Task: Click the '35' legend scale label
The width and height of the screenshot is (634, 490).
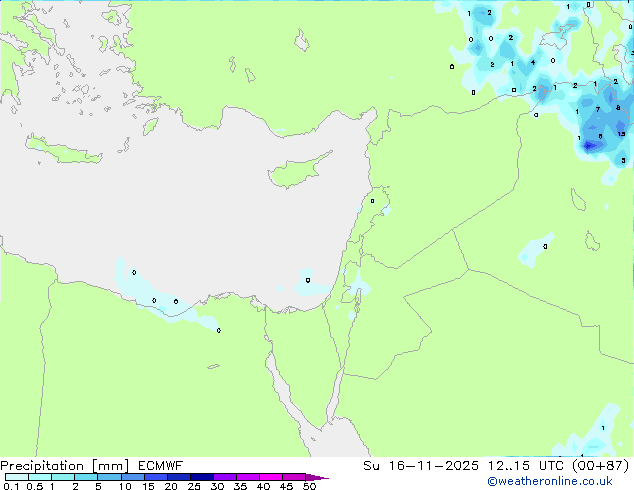Action: (x=240, y=486)
